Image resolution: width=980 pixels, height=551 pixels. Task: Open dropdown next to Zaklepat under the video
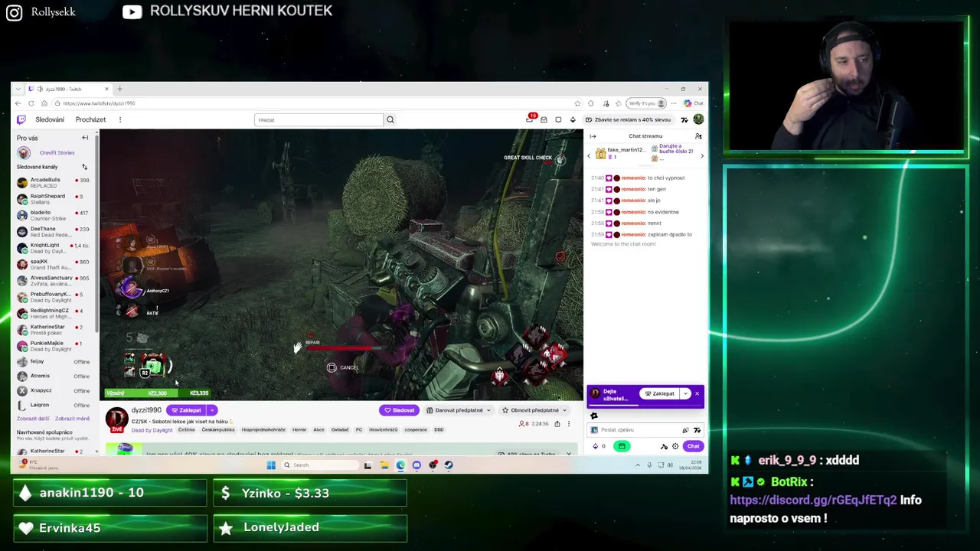tap(212, 410)
